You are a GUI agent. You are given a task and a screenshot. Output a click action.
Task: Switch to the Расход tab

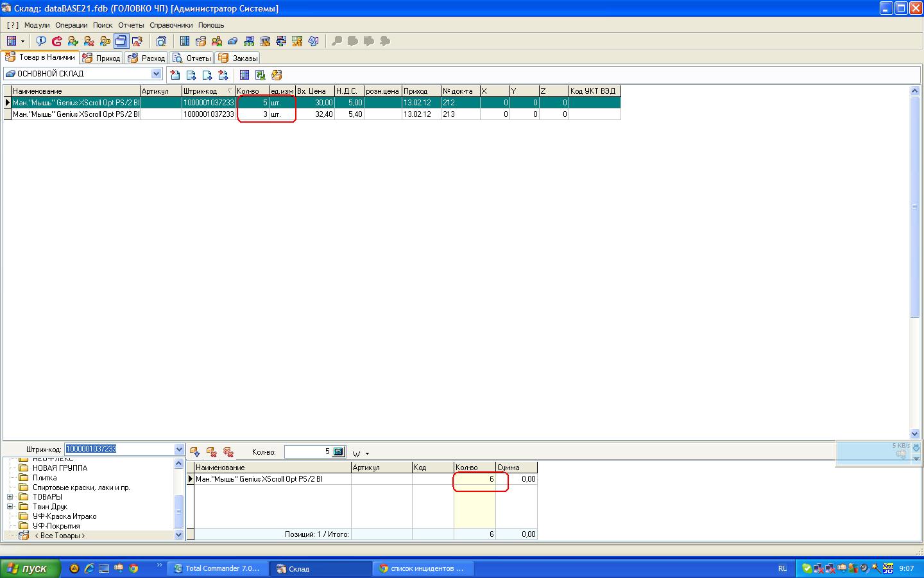(147, 58)
